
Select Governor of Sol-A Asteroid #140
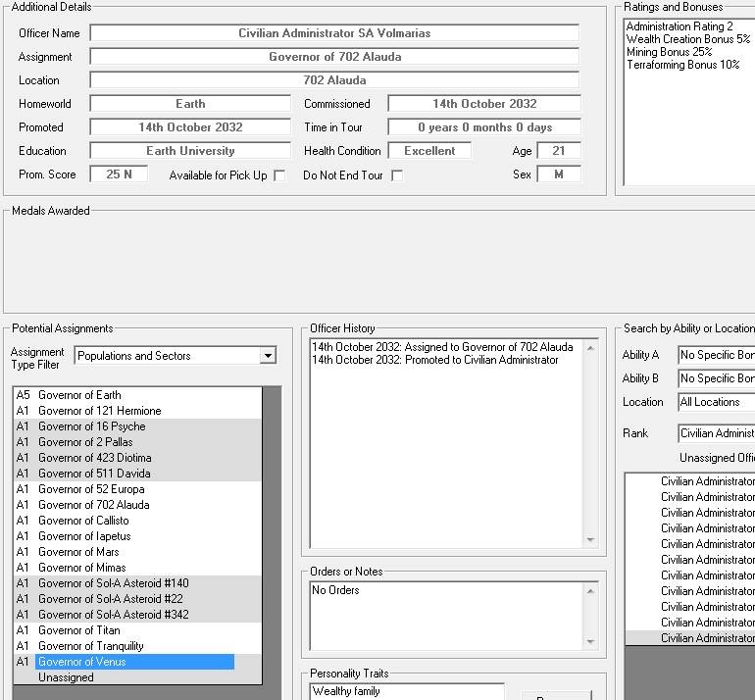click(137, 583)
